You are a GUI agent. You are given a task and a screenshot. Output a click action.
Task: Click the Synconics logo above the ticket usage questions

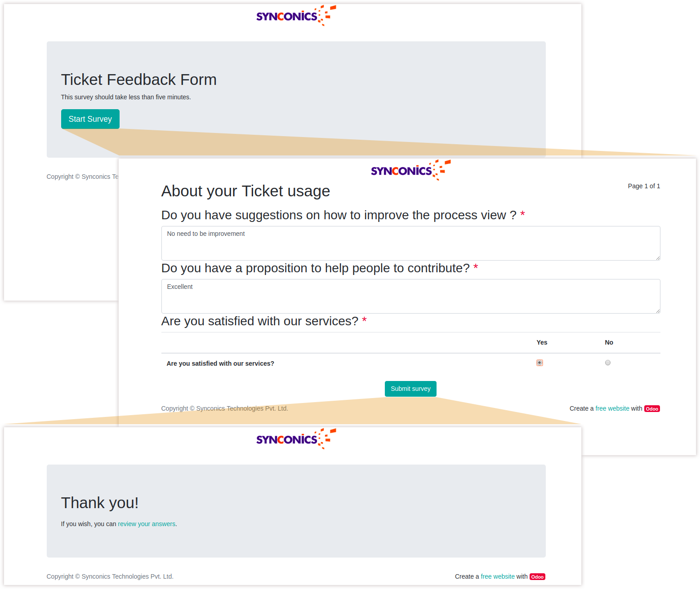coord(410,170)
